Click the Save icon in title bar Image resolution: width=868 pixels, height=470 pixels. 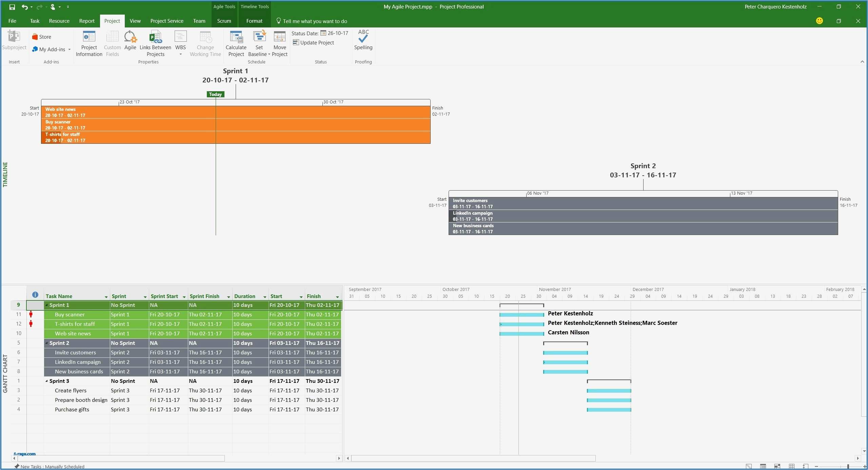(12, 7)
